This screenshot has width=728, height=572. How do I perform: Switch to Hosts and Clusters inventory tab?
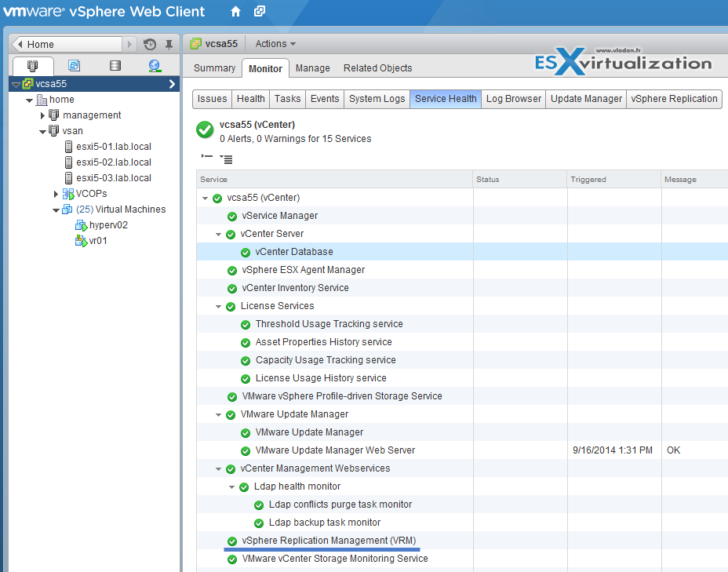click(32, 66)
